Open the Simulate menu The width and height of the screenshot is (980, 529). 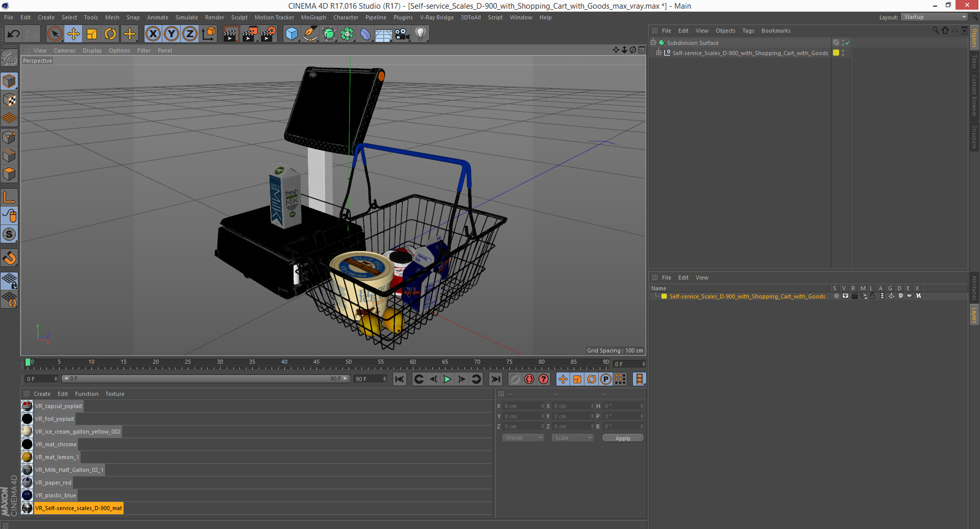pyautogui.click(x=187, y=17)
